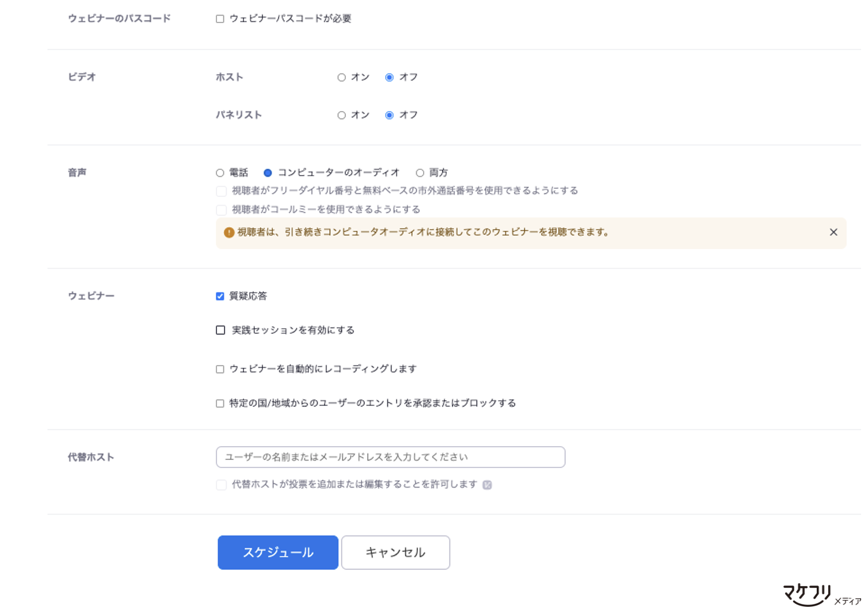Screen dimensions: 868x616
Task: Focus the alternative host name/email field
Action: [390, 457]
